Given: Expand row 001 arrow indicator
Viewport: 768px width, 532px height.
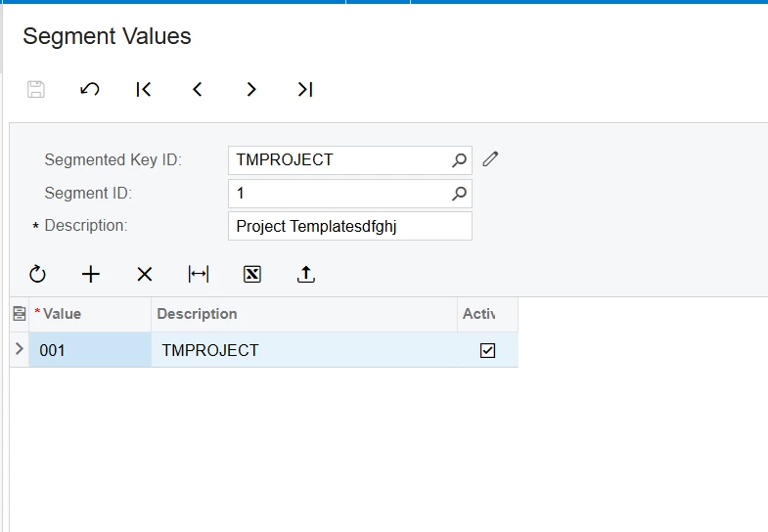Looking at the screenshot, I should (19, 349).
